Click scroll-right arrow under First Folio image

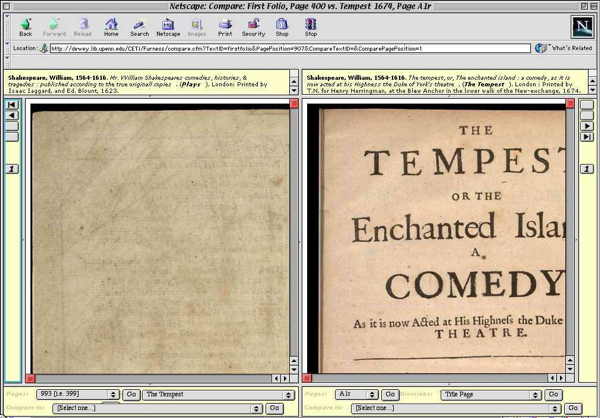click(x=285, y=379)
